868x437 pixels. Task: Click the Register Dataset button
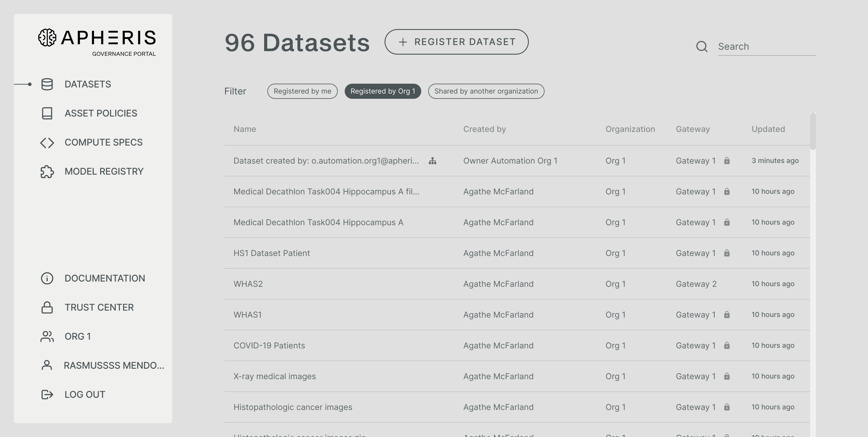tap(457, 42)
